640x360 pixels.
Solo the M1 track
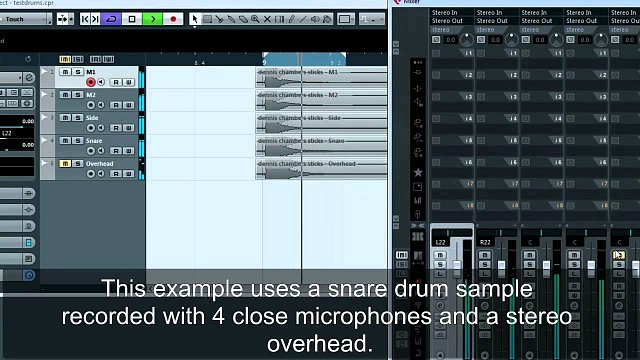(78, 72)
